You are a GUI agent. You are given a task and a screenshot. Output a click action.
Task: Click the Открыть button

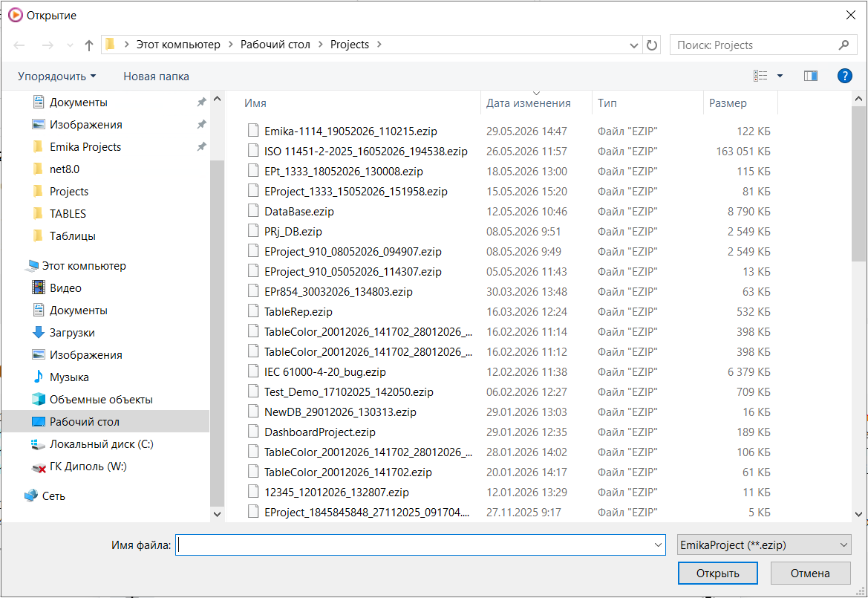[x=717, y=573]
